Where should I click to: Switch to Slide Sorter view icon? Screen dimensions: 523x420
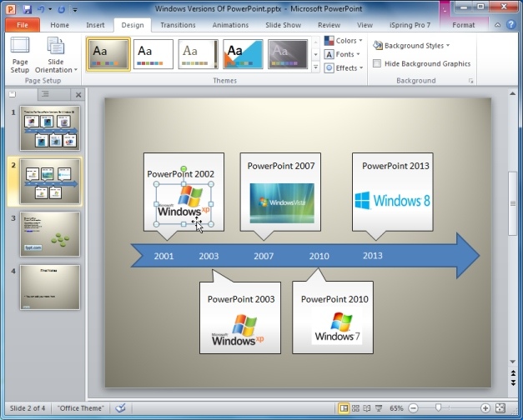[355, 408]
